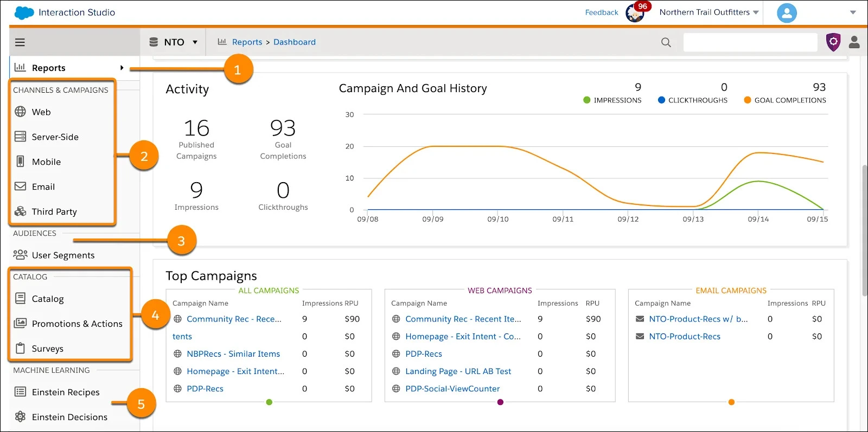Click the Feedback link

[x=601, y=12]
